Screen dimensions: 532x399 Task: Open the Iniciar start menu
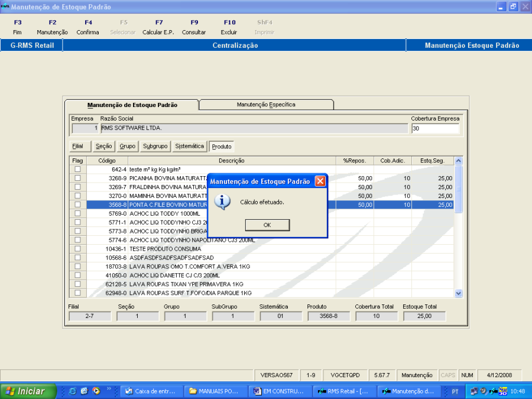pos(28,391)
